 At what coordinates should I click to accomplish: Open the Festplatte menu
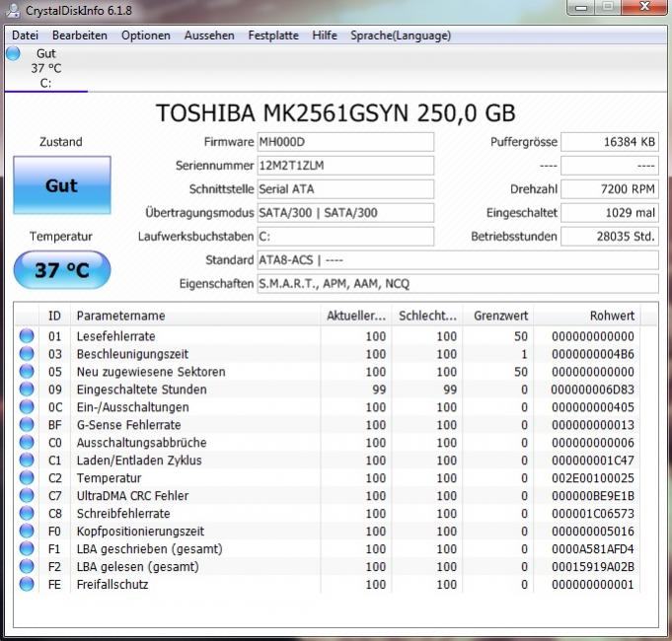[x=273, y=36]
